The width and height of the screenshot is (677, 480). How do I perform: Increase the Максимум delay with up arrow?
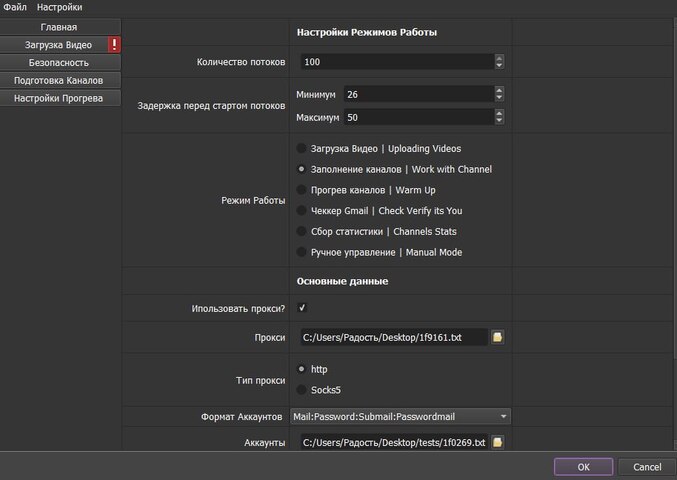499,113
